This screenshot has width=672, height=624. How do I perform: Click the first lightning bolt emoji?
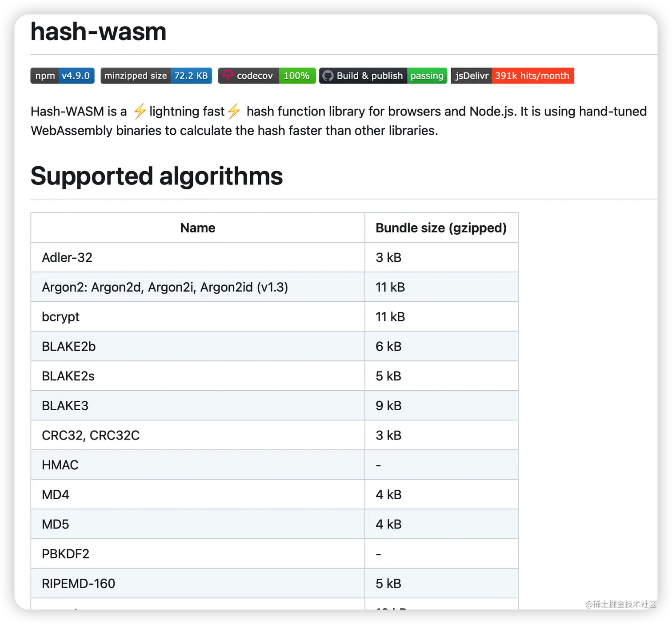(140, 111)
